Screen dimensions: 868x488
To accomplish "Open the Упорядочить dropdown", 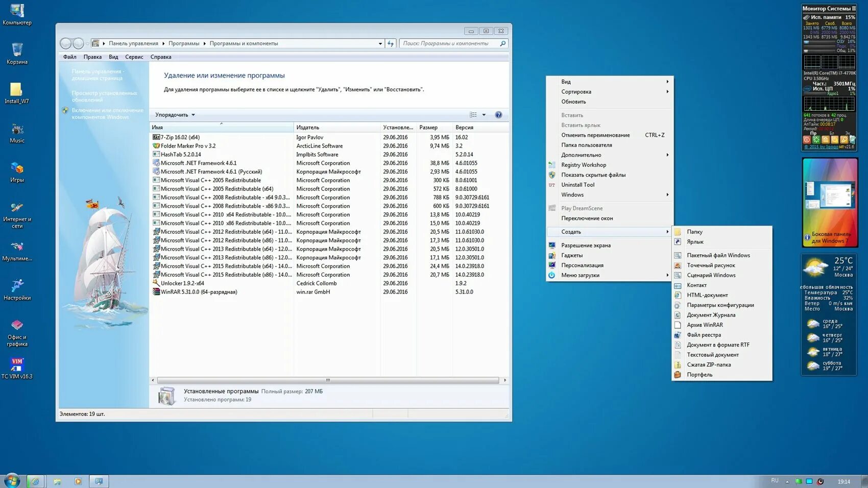I will (x=175, y=115).
